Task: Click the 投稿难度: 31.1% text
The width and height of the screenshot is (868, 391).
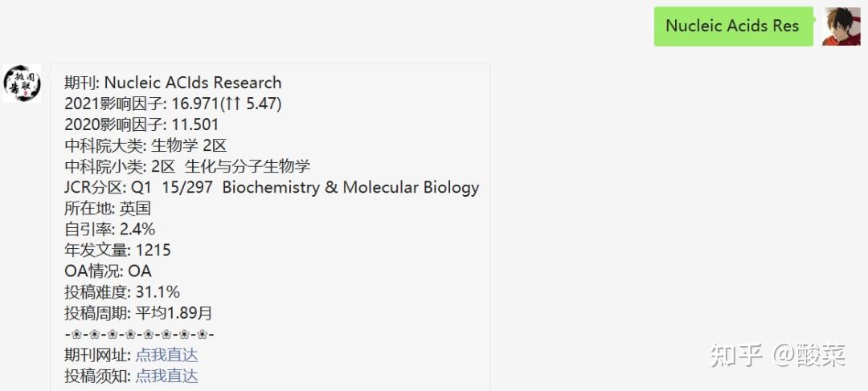Action: pos(122,291)
